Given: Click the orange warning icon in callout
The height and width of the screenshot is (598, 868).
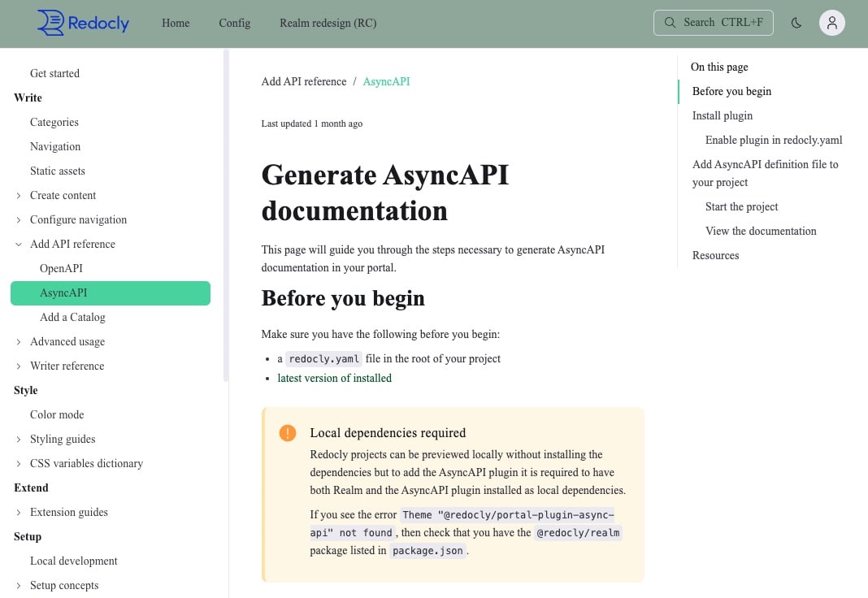Looking at the screenshot, I should click(x=288, y=432).
